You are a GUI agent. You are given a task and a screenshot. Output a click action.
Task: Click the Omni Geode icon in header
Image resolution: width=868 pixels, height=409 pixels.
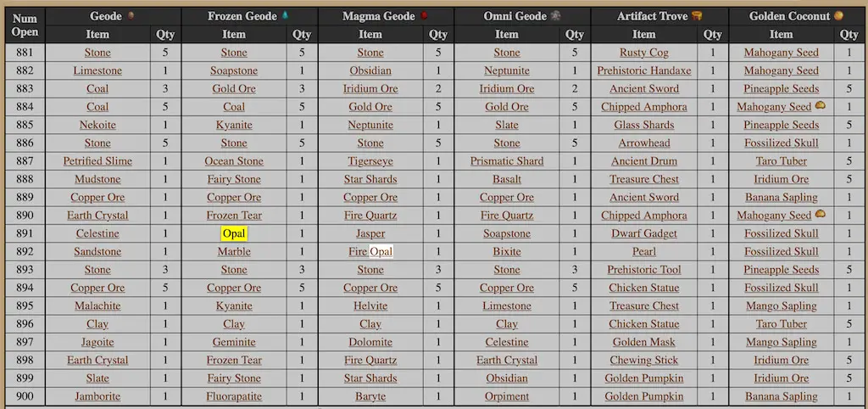coord(556,16)
